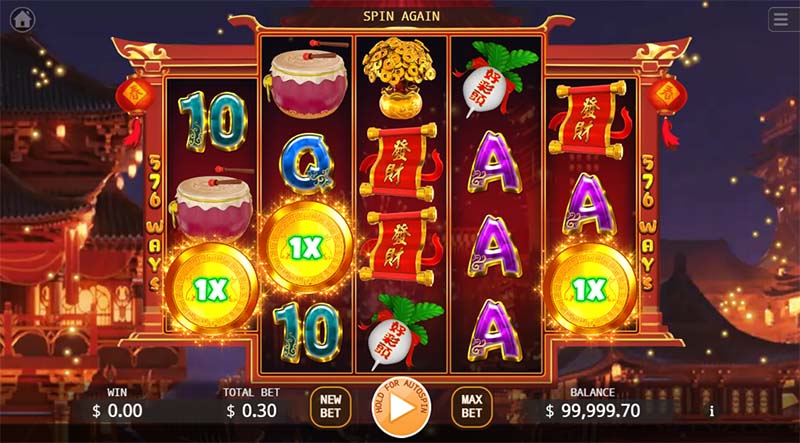Click the left red lantern decoration

(x=135, y=110)
